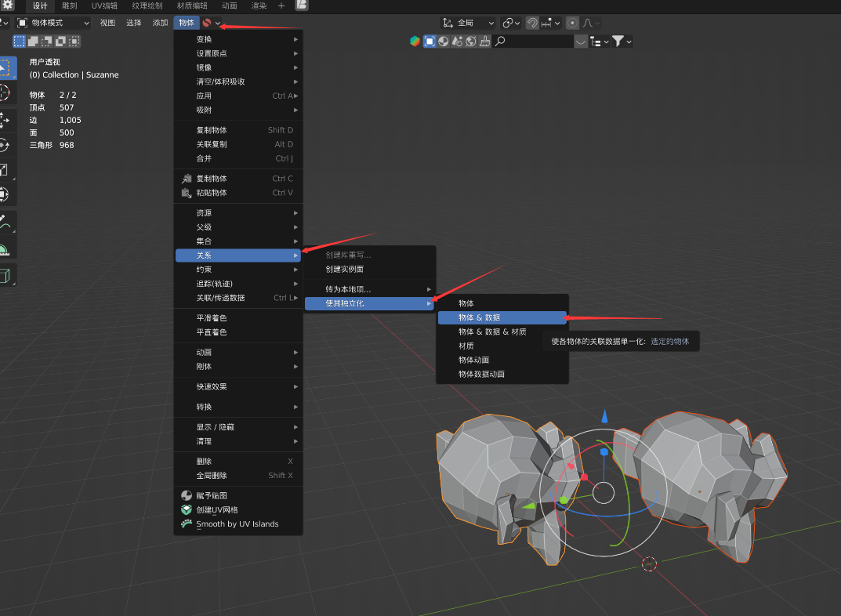Viewport: 841px width, 616px height.
Task: Open the UV编辑 workspace tab
Action: pos(104,6)
